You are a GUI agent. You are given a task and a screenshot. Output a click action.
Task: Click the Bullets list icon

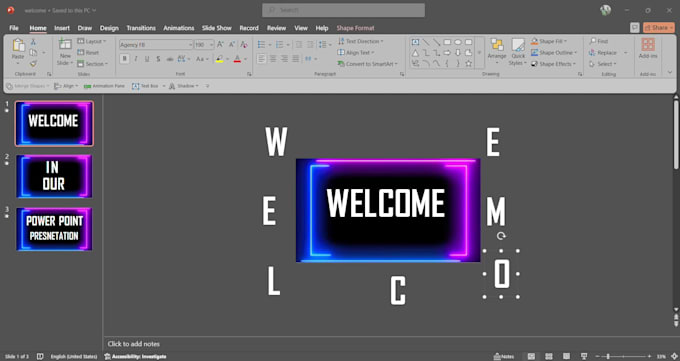pyautogui.click(x=262, y=45)
